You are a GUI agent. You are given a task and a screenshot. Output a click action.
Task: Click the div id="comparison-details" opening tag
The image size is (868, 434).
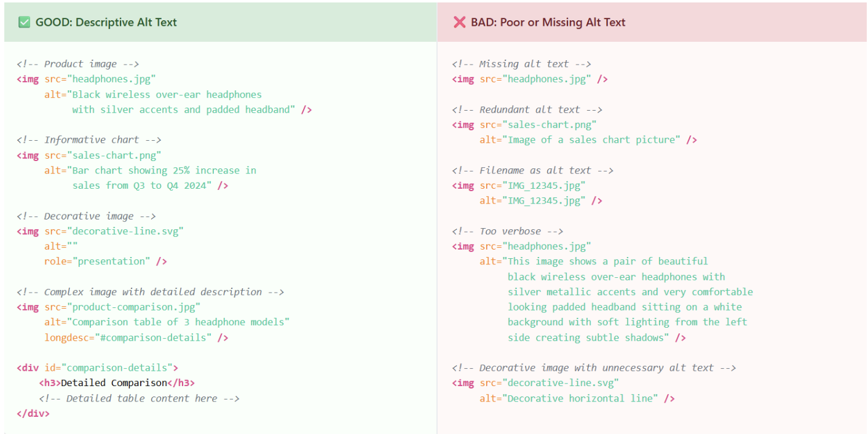(x=97, y=368)
